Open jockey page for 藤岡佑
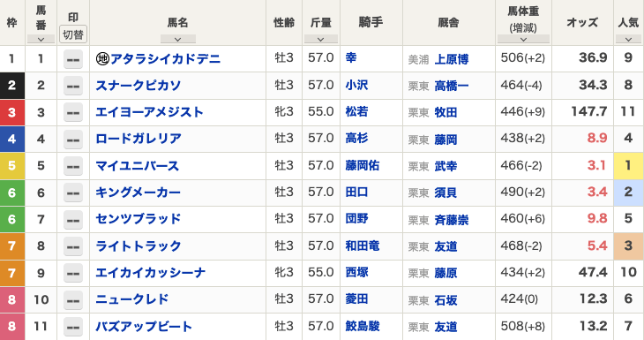The height and width of the screenshot is (340, 644). coord(363,165)
